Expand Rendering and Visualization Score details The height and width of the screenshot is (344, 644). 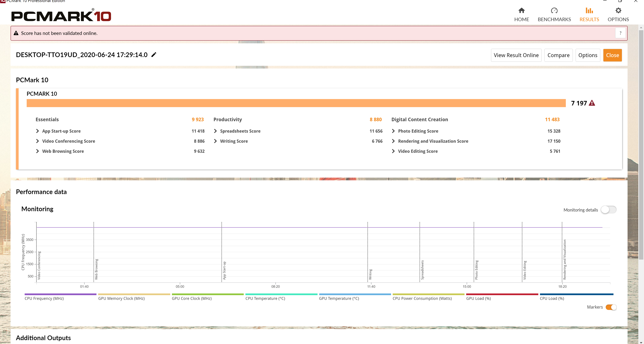coord(393,141)
